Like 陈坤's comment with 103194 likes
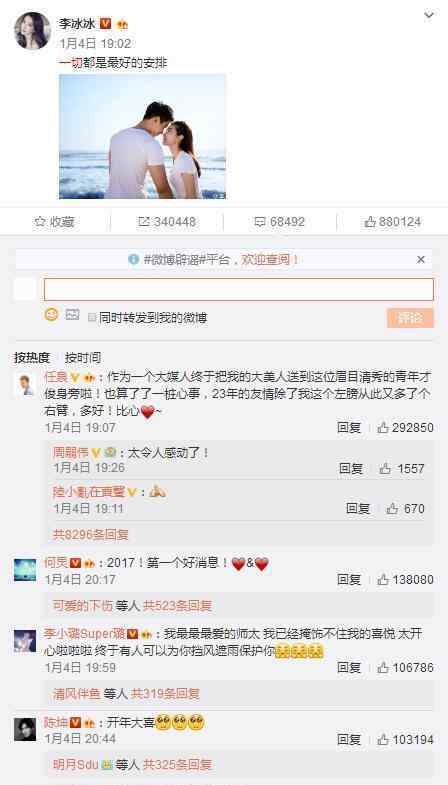Image resolution: width=448 pixels, height=785 pixels. click(x=405, y=739)
